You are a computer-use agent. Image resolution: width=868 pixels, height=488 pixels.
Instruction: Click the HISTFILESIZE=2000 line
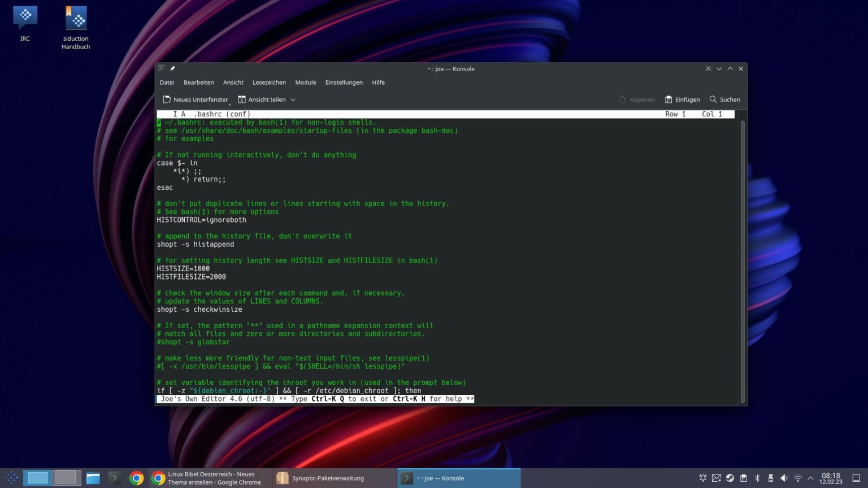coord(191,277)
